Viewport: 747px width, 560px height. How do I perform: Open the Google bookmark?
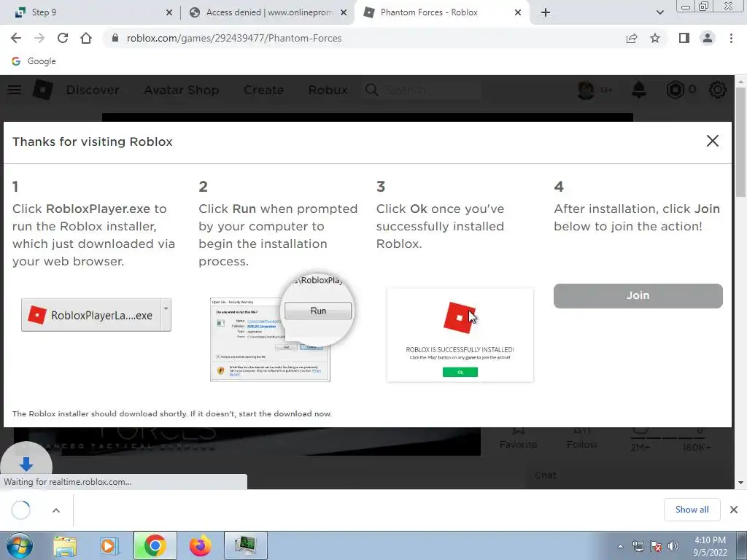34,61
